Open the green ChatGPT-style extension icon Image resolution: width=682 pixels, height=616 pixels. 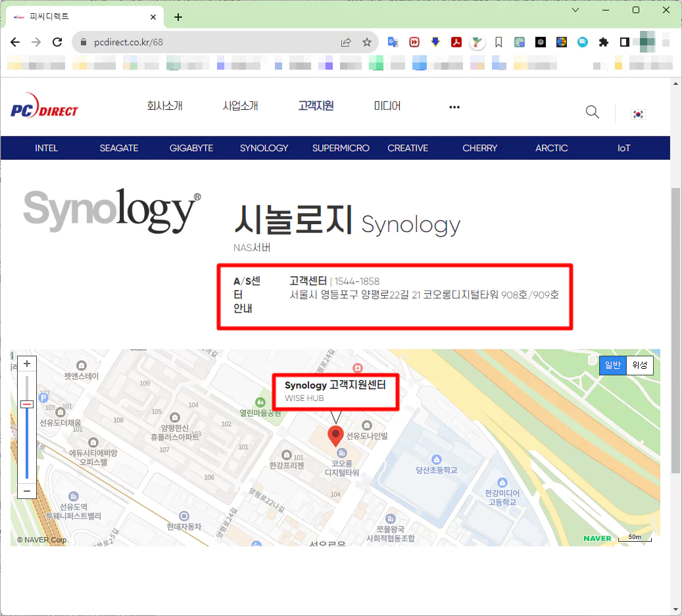[x=520, y=42]
